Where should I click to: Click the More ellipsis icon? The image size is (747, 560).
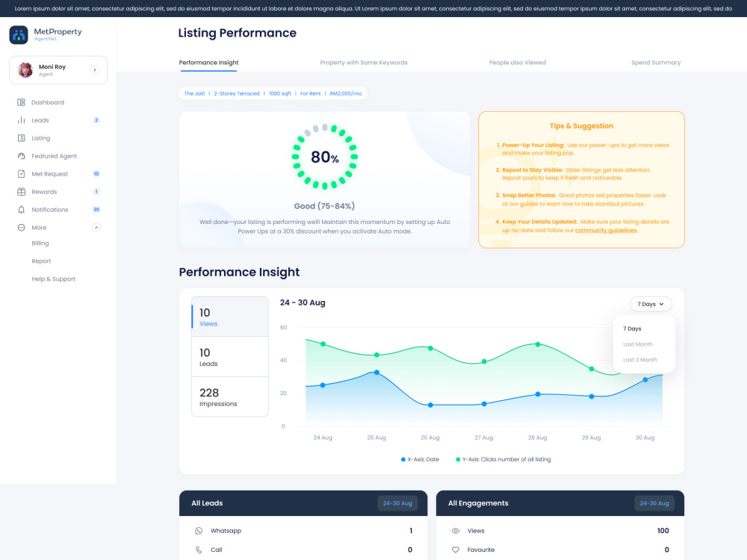[21, 228]
